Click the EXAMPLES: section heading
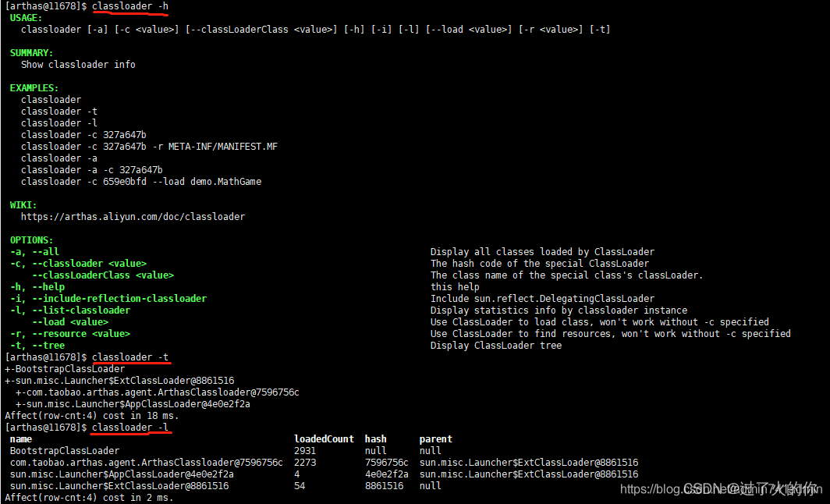Screen dimensions: 830x504 tap(34, 88)
